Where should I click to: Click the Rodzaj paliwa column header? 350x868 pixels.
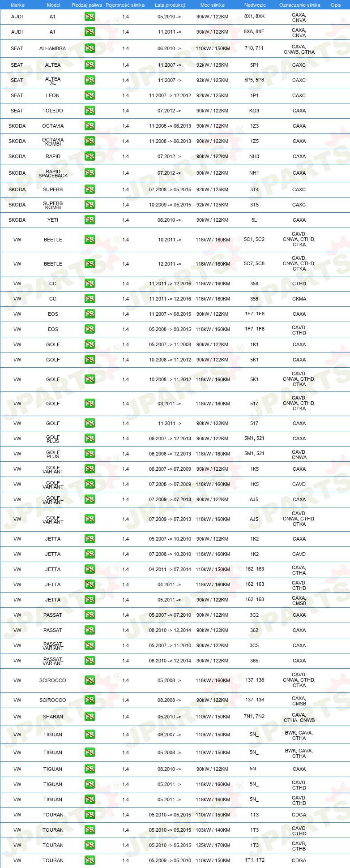[87, 5]
